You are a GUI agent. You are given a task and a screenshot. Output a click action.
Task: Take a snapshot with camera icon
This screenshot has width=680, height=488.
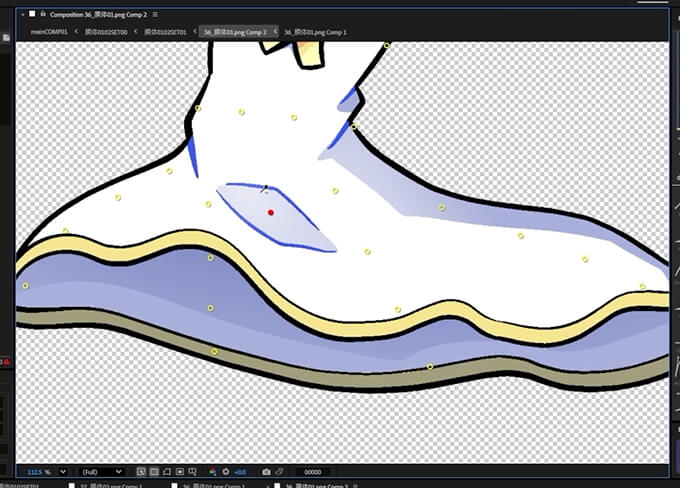[266, 471]
